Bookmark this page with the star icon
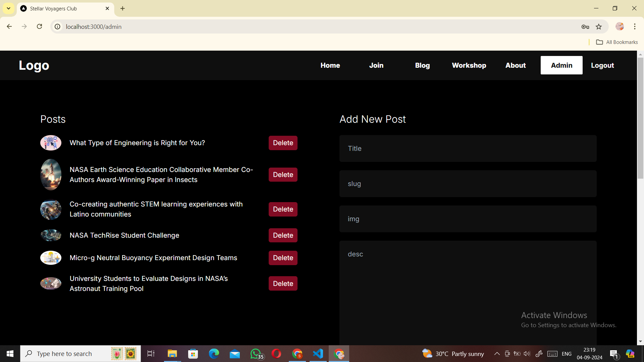644x362 pixels. (x=599, y=26)
